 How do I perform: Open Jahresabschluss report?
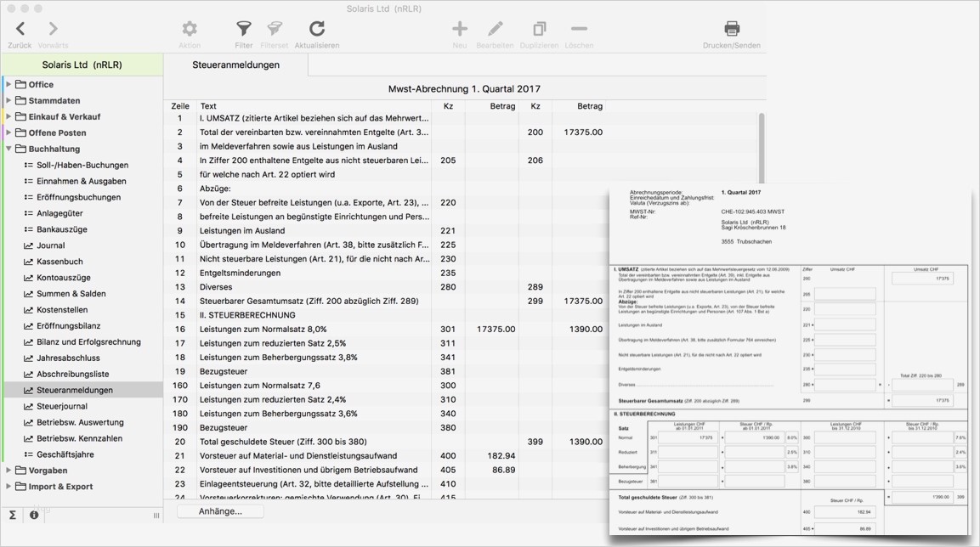pos(68,358)
